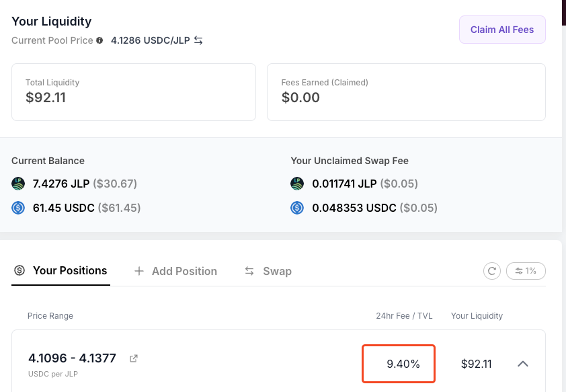Viewport: 566px width, 392px height.
Task: Click the JLP token icon under Current Balance
Action: click(18, 184)
